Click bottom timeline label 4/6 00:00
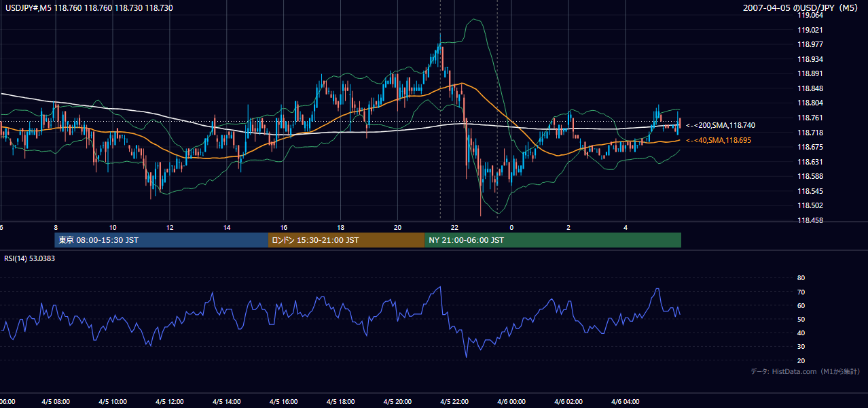Screen dimensions: 868x408 pos(512,402)
